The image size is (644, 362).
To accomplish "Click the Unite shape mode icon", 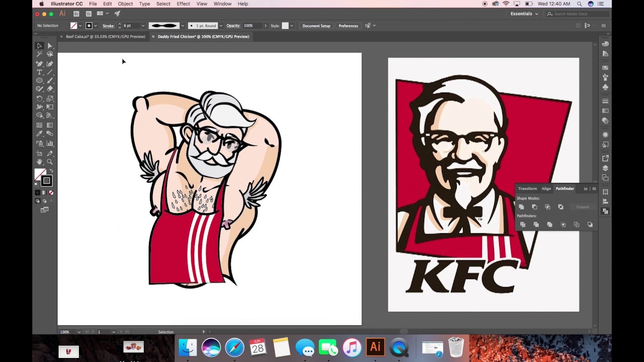I will 521,207.
